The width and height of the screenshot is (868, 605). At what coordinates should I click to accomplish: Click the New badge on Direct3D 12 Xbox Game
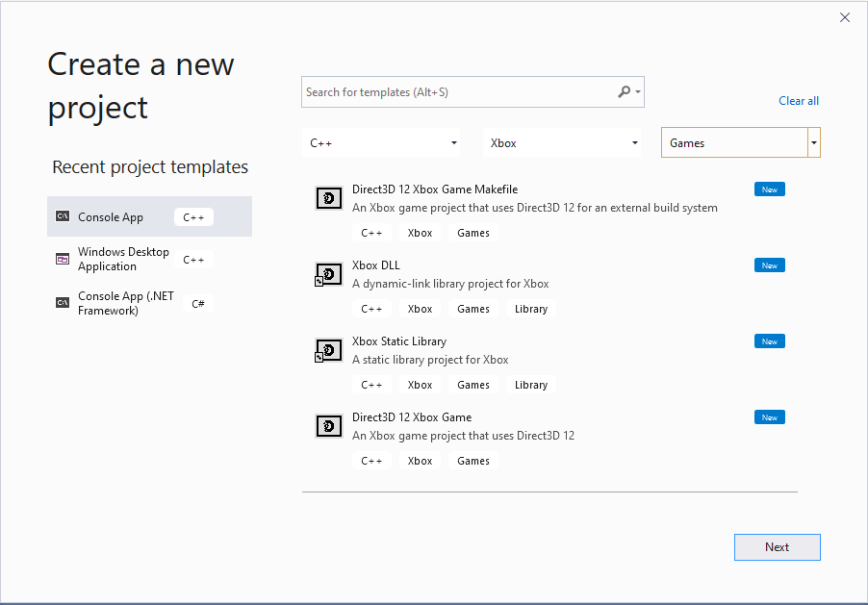770,417
